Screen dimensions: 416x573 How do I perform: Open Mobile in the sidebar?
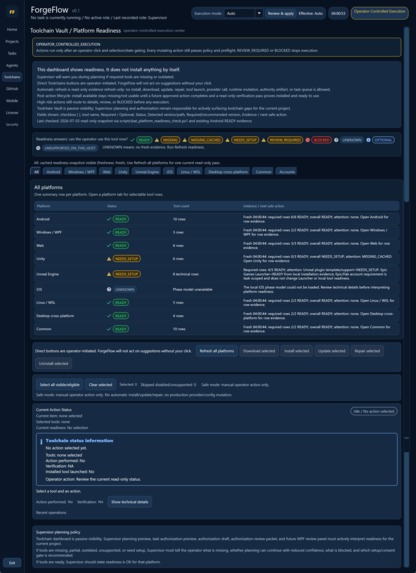(x=12, y=100)
